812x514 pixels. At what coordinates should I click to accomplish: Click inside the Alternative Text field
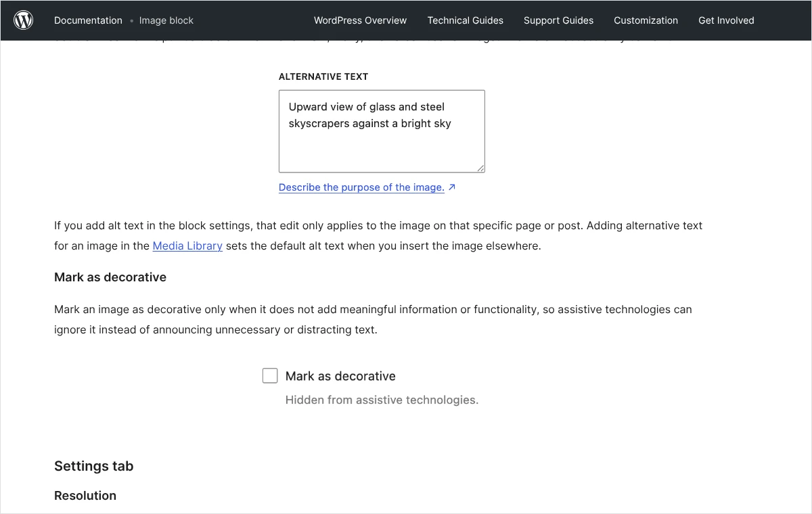click(x=382, y=131)
